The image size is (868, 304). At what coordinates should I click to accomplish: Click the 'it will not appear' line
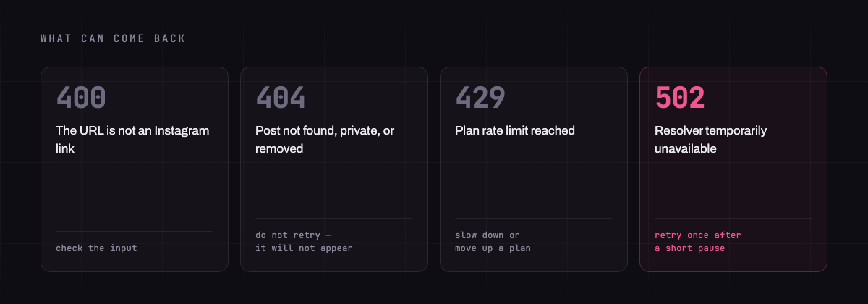tap(304, 248)
